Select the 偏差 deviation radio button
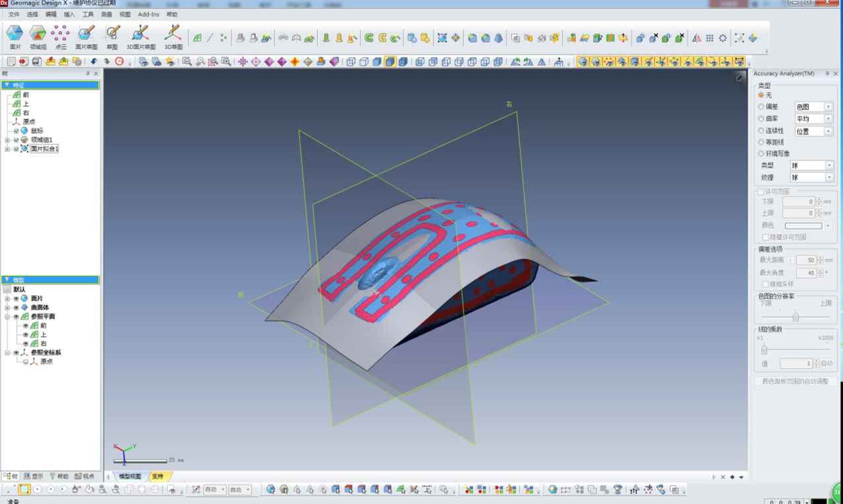This screenshot has width=843, height=504. click(x=761, y=107)
